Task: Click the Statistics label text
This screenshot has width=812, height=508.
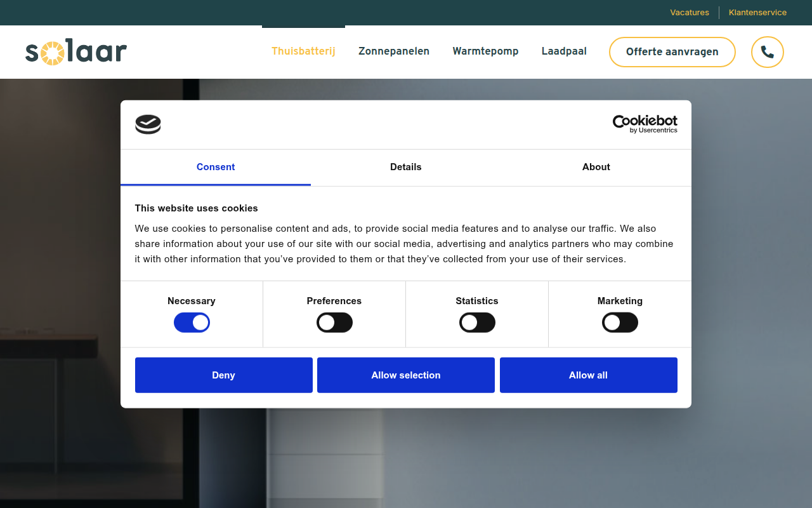Action: pyautogui.click(x=477, y=301)
